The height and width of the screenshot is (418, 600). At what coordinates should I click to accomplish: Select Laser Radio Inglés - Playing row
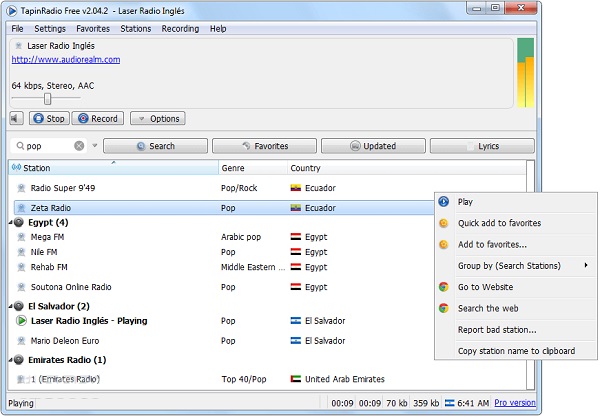89,321
